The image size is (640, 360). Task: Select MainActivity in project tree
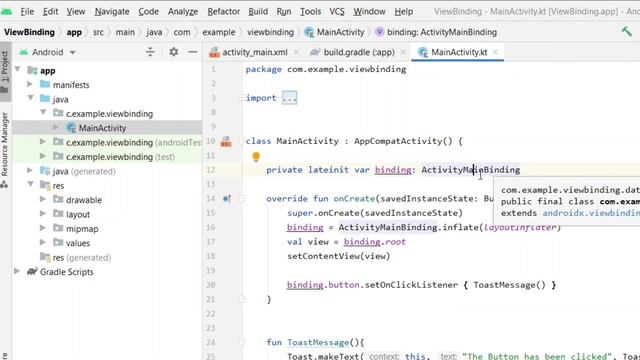click(102, 128)
